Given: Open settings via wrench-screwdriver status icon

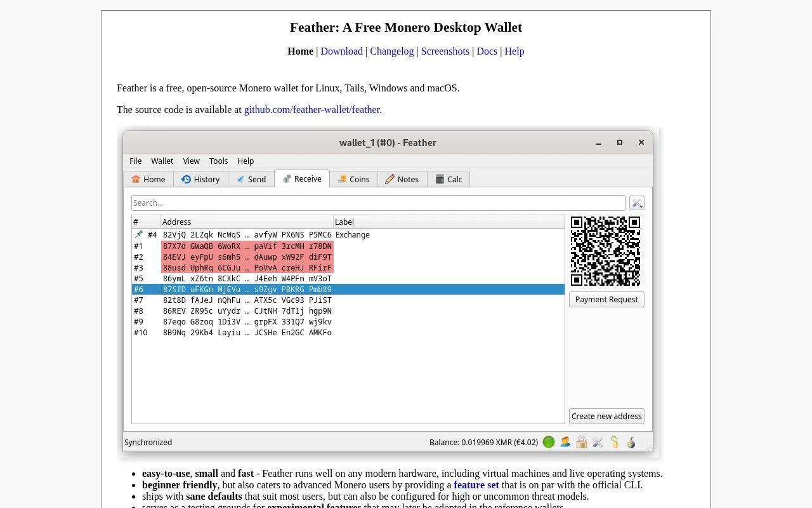Looking at the screenshot, I should click(598, 442).
